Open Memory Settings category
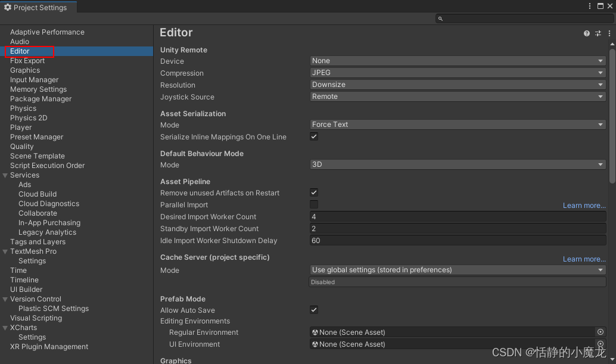 (39, 89)
